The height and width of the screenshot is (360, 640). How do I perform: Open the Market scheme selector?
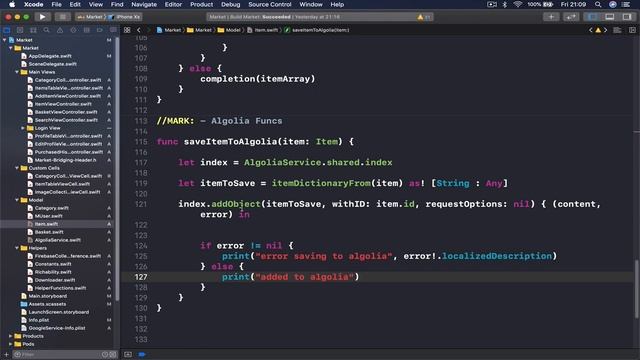[x=90, y=17]
